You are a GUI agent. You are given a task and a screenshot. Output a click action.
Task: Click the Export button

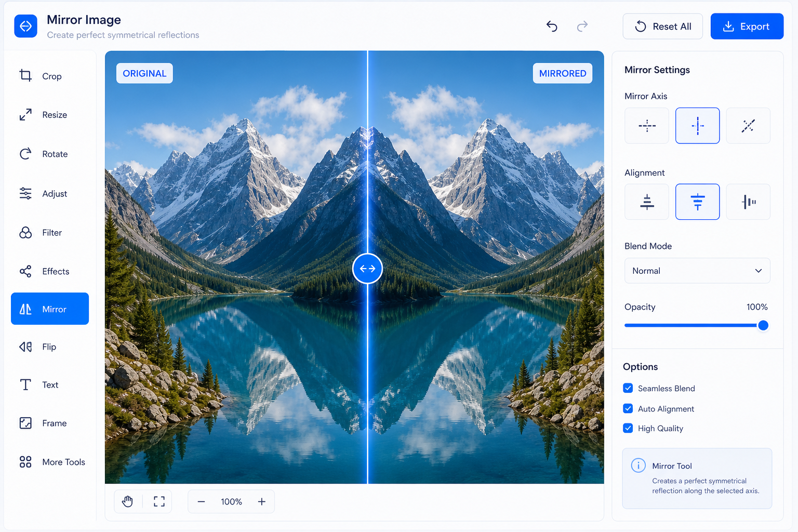(747, 26)
